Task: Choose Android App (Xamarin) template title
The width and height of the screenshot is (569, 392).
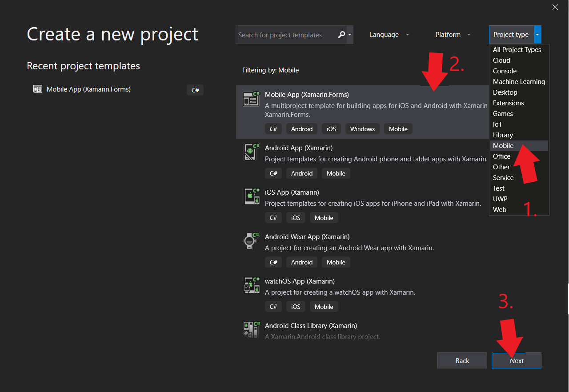Action: click(299, 148)
